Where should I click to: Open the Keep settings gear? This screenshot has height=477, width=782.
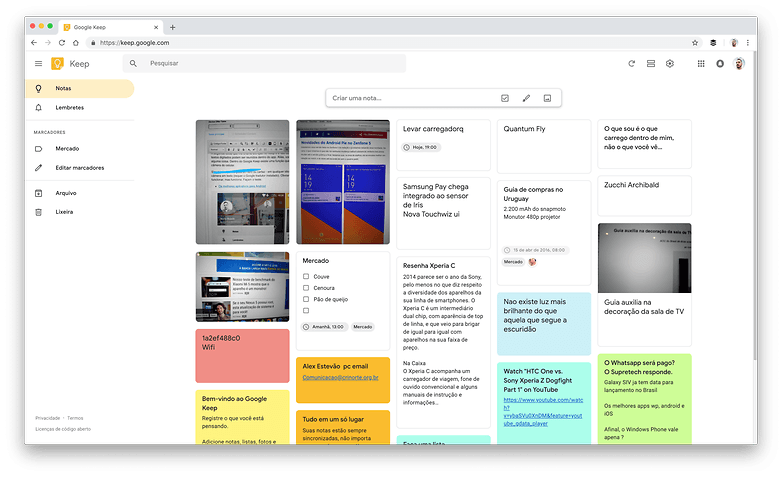670,63
